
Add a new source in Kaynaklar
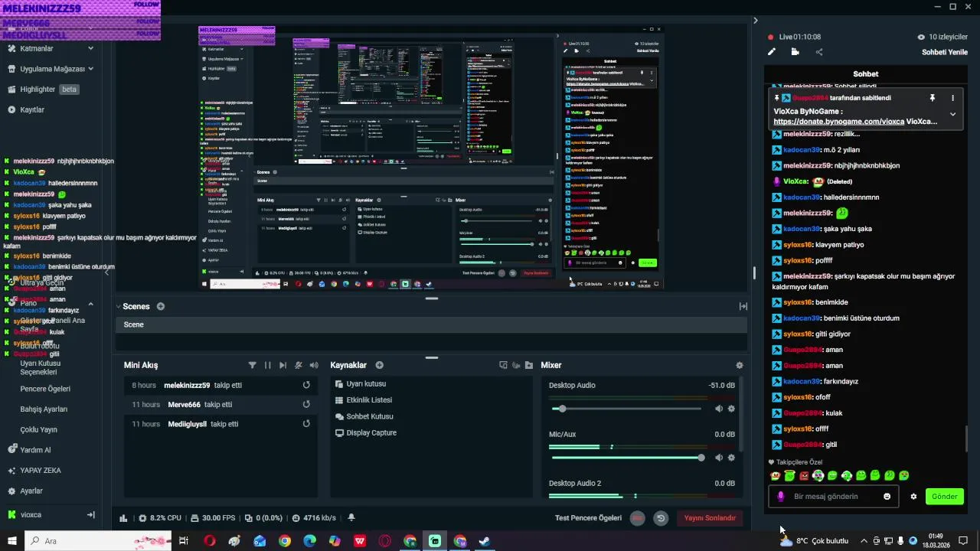point(379,365)
